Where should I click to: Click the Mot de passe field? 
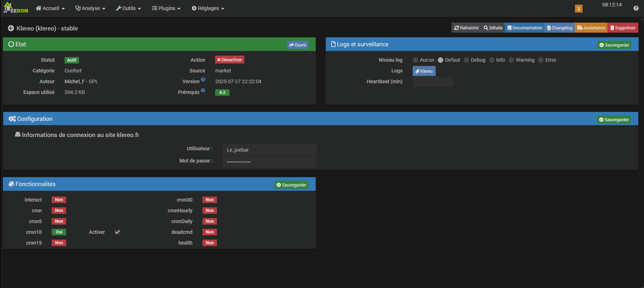click(269, 162)
